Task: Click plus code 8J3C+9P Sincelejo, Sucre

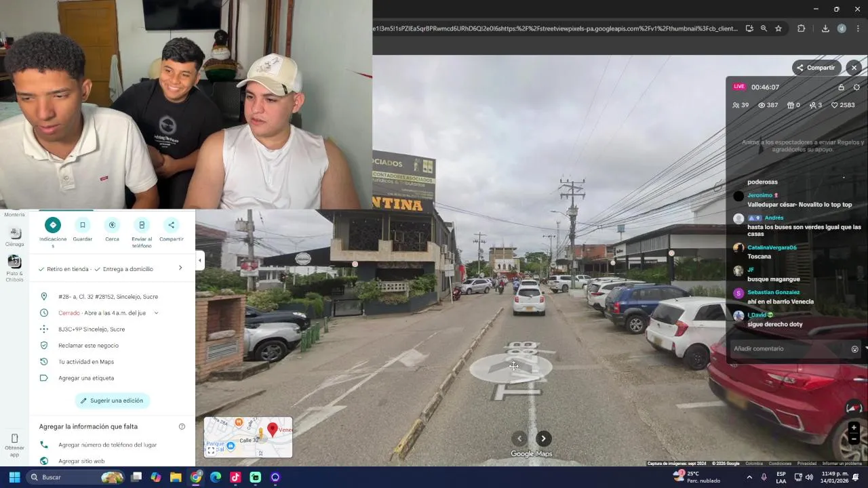Action: [x=92, y=329]
